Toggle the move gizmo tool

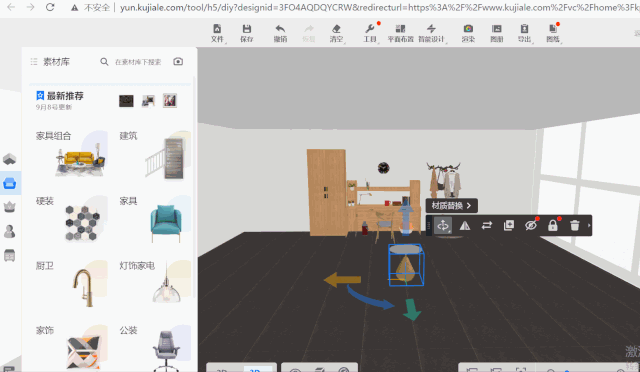[443, 225]
